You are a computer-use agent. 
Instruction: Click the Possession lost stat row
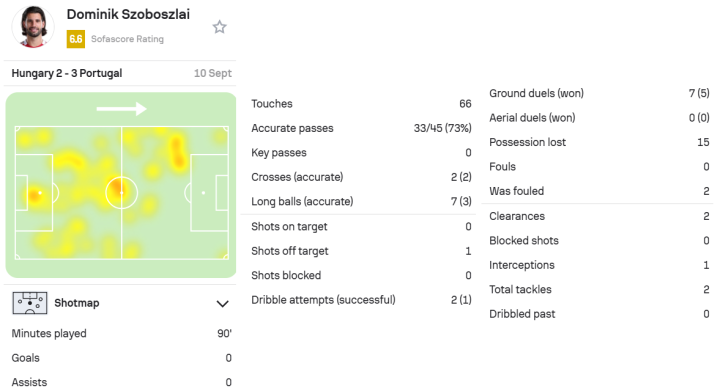point(599,142)
